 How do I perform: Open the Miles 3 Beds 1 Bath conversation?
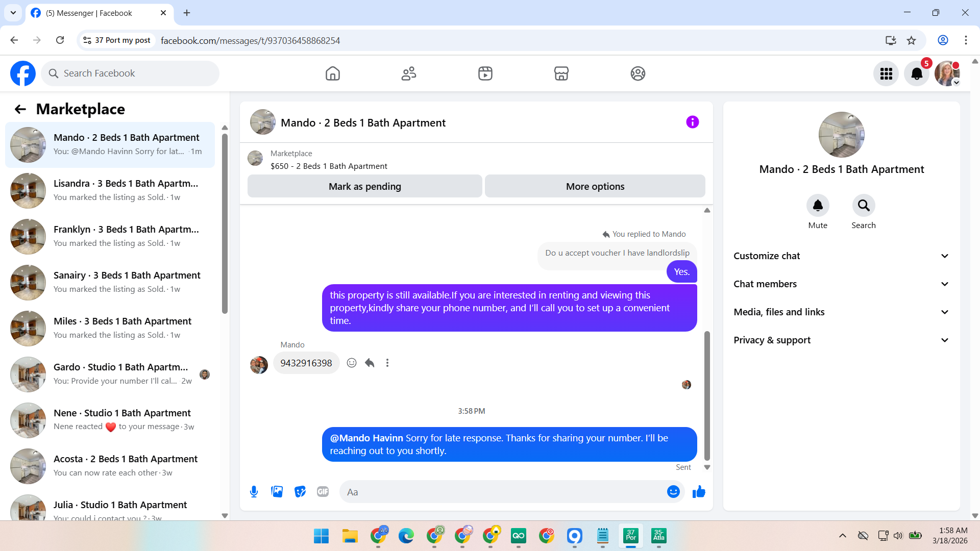pyautogui.click(x=110, y=329)
